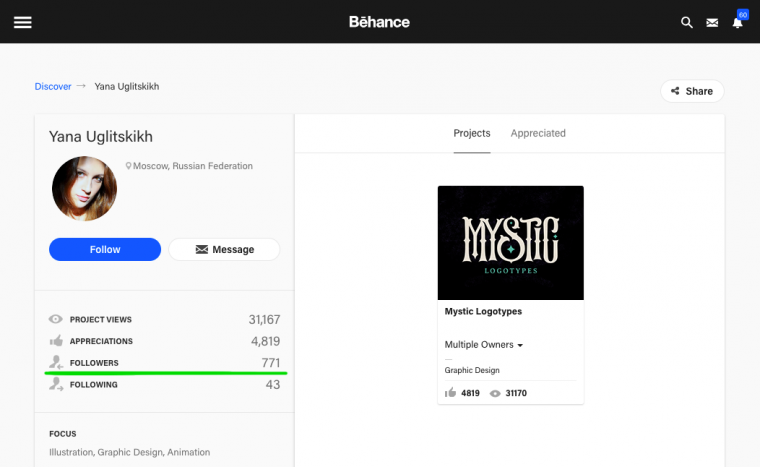Switch to the Appreciated tab
The height and width of the screenshot is (467, 760).
pyautogui.click(x=538, y=133)
